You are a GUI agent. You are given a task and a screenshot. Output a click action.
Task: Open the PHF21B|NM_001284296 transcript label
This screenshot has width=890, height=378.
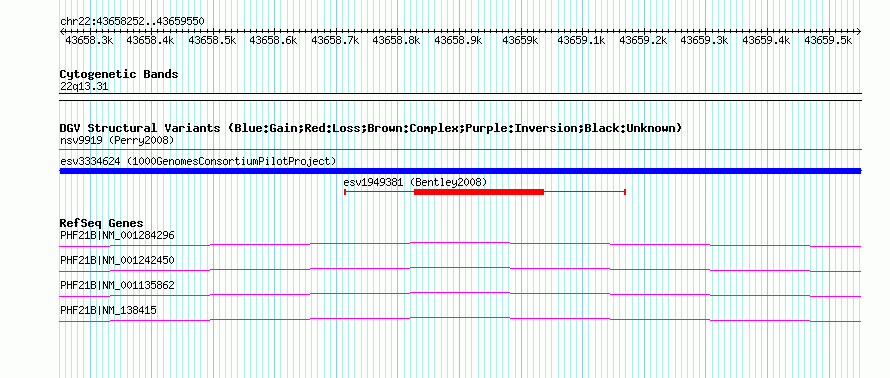[x=117, y=235]
